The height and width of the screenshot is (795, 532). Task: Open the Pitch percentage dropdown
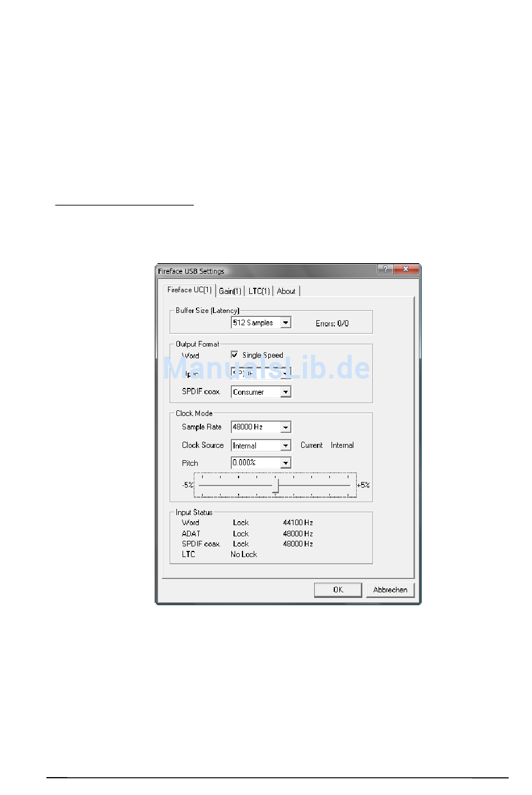[286, 463]
